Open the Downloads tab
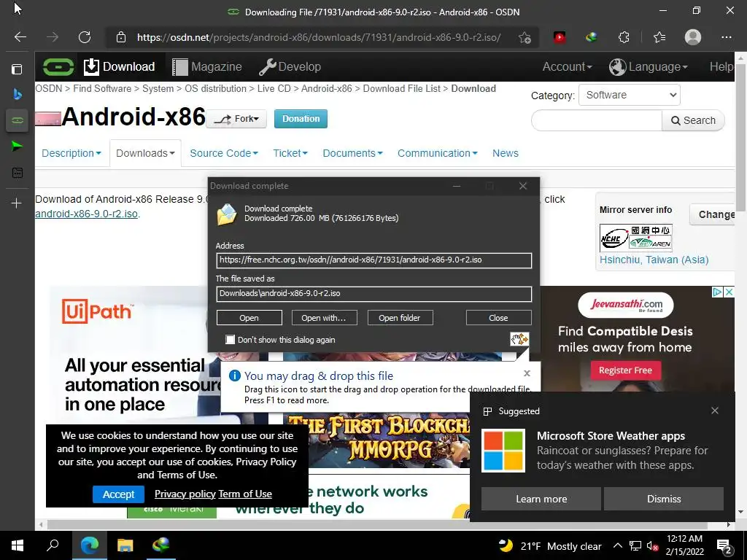 (145, 153)
